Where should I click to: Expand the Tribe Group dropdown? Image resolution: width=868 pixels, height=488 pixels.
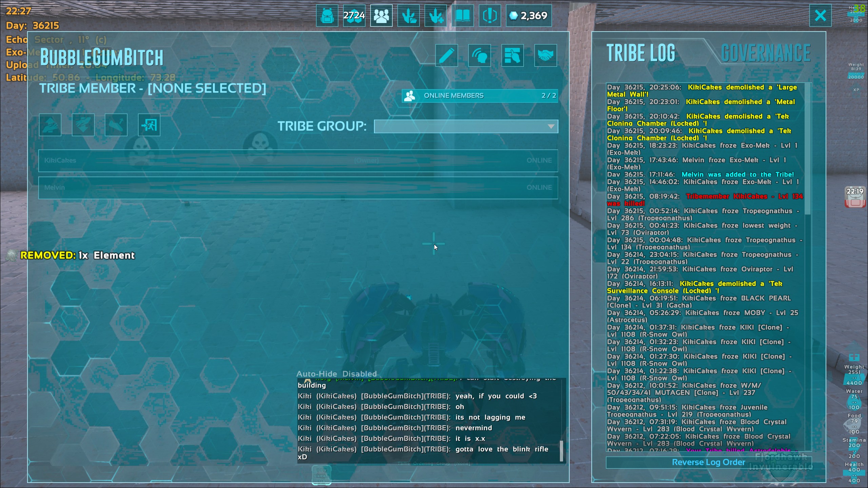tap(466, 126)
